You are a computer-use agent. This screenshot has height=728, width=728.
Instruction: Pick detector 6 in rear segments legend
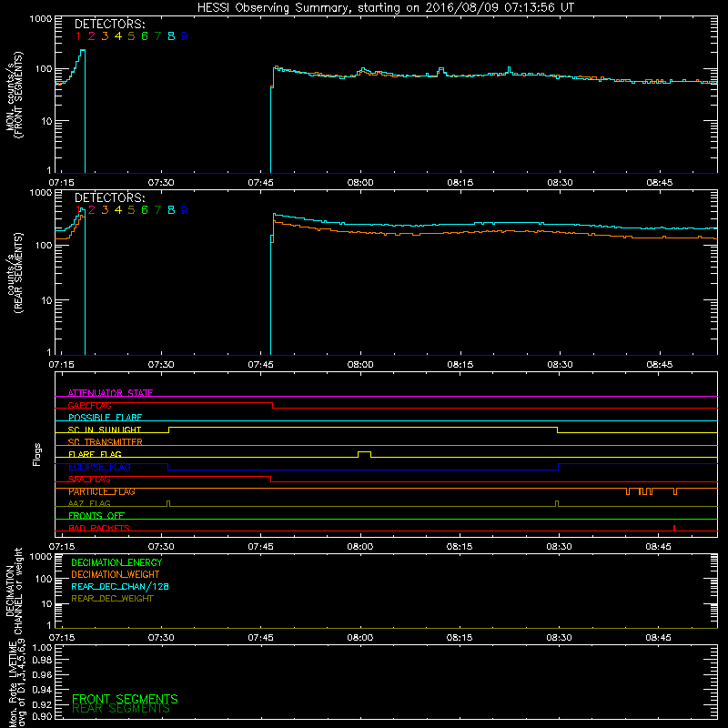(145, 210)
